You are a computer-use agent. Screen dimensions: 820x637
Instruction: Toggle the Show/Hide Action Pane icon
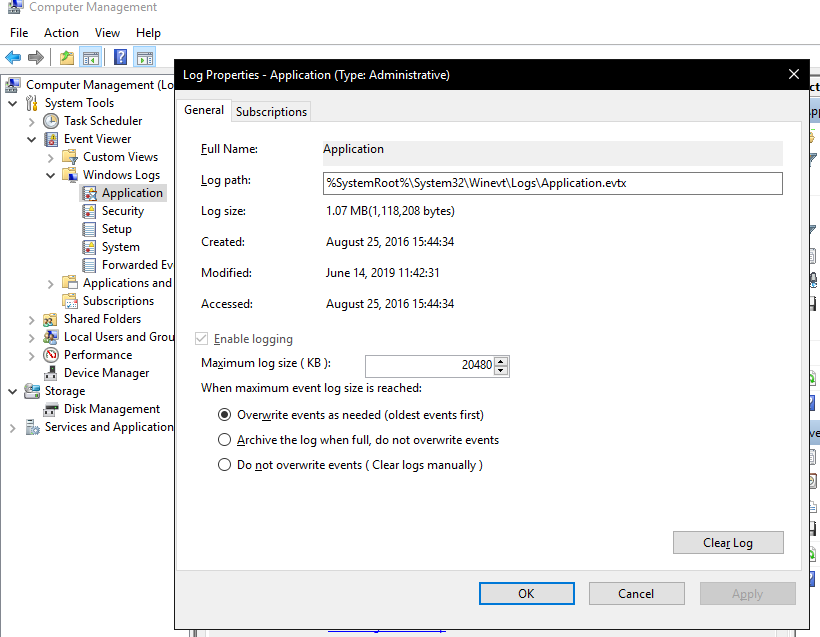[x=144, y=57]
